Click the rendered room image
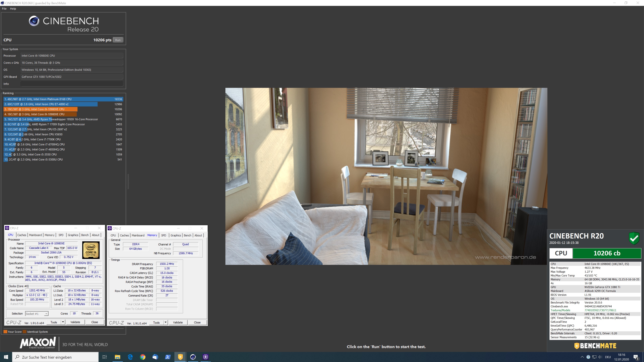 click(386, 176)
